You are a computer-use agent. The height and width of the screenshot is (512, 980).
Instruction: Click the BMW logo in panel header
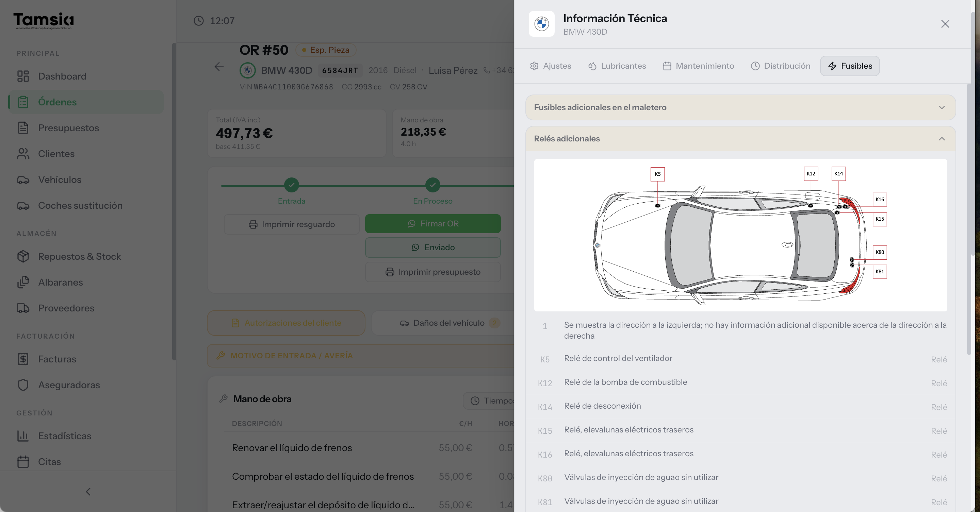541,23
